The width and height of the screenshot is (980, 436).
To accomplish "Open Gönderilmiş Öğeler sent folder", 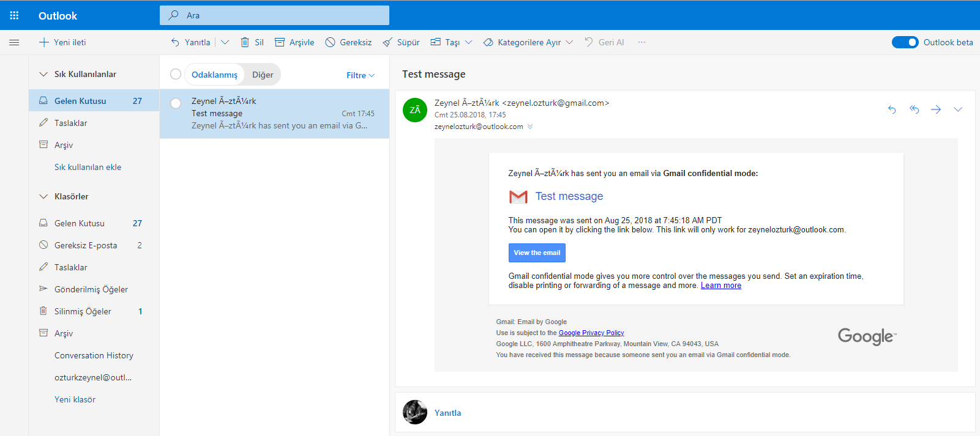I will coord(94,289).
